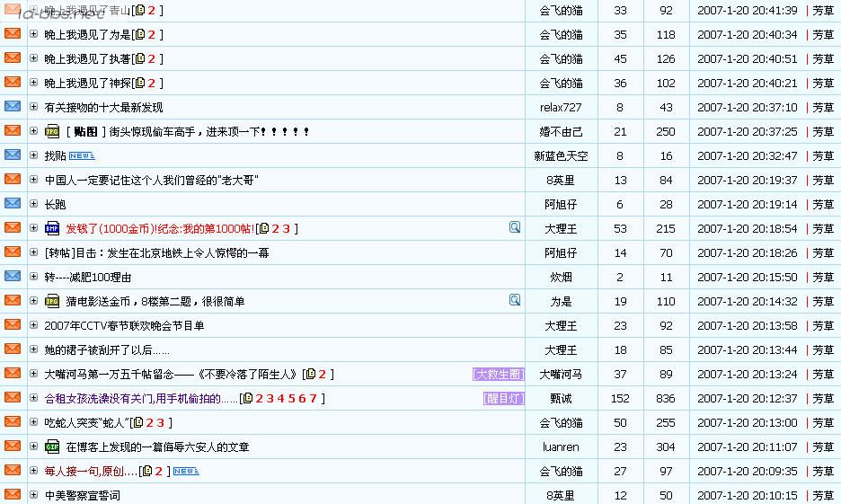Go to page 3 of 吃蛇人突变 thread
Viewport: 841px width, 504px height.
pyautogui.click(x=160, y=422)
